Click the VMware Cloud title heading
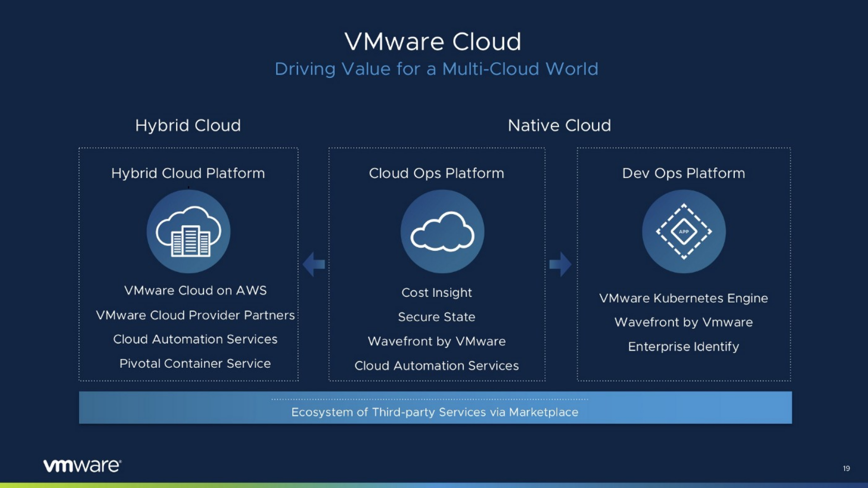Viewport: 868px width, 488px height. (434, 41)
